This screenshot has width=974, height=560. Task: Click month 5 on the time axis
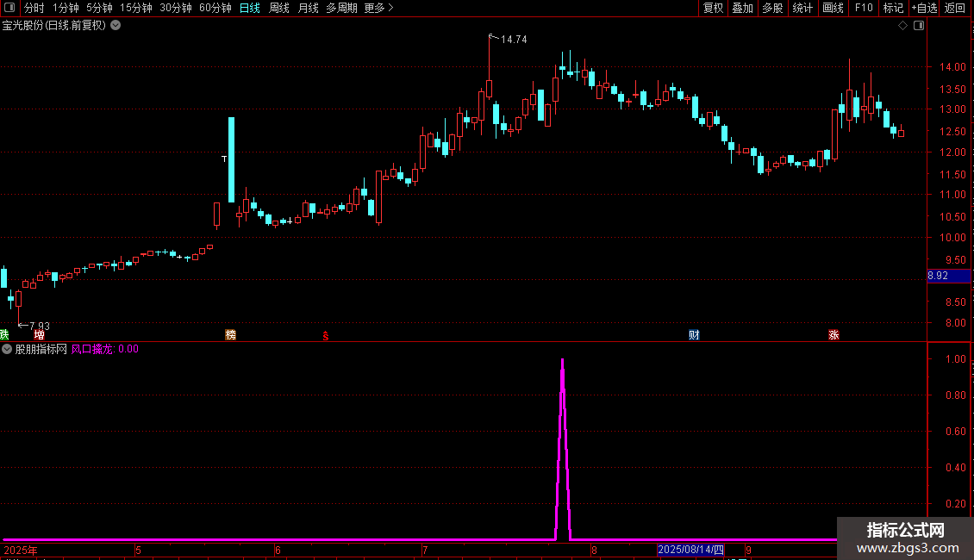coord(139,550)
